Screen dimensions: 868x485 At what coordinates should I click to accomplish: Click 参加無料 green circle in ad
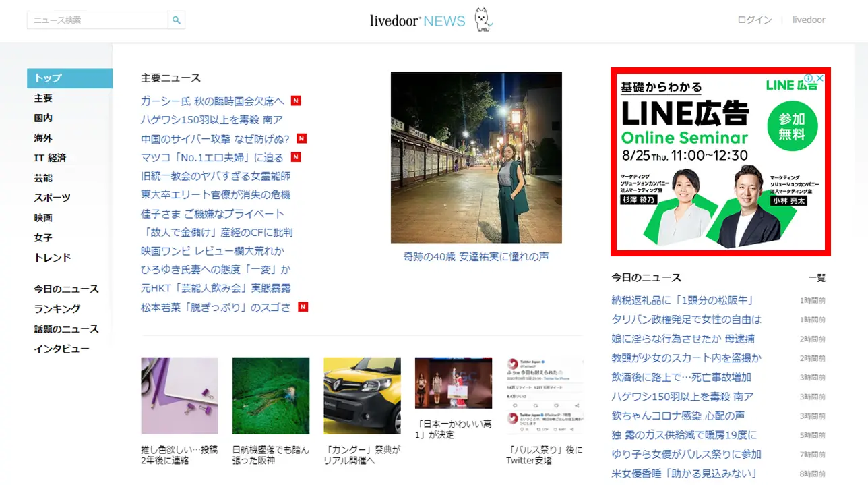click(792, 126)
